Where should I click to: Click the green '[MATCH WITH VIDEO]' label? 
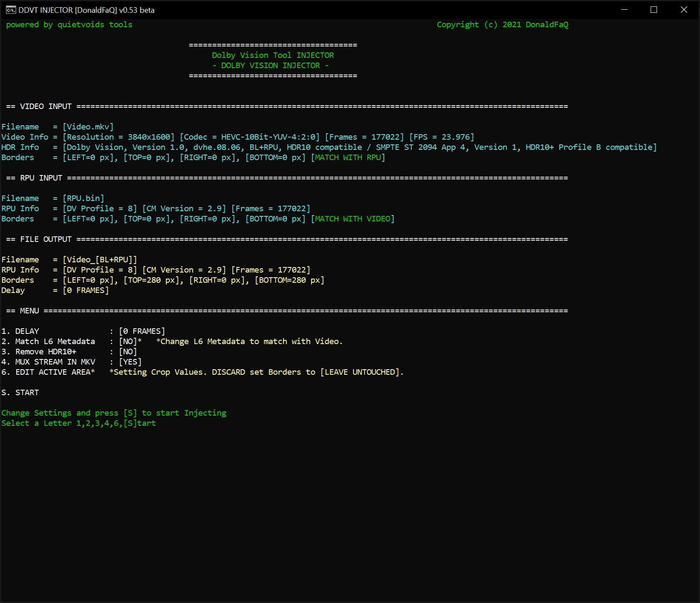tap(353, 219)
